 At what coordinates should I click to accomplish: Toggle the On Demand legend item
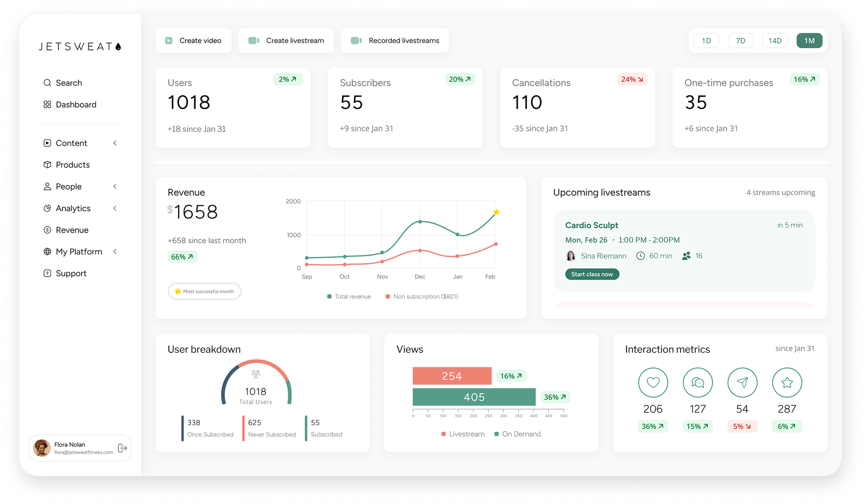click(518, 434)
